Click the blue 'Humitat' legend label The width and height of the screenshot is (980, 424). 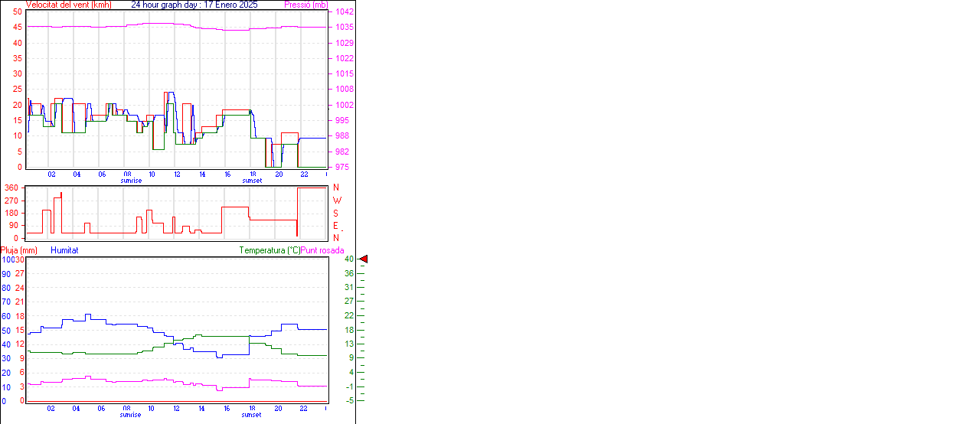tap(64, 250)
